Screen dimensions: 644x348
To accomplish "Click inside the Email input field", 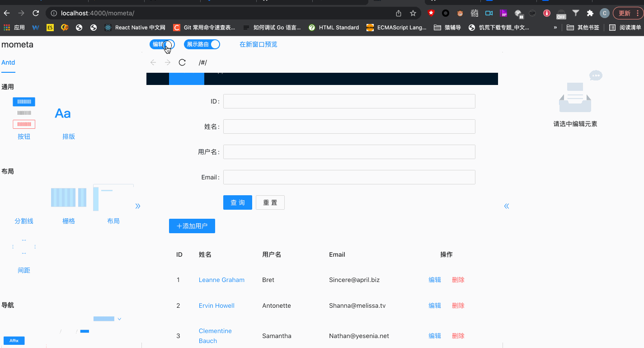I will point(349,177).
